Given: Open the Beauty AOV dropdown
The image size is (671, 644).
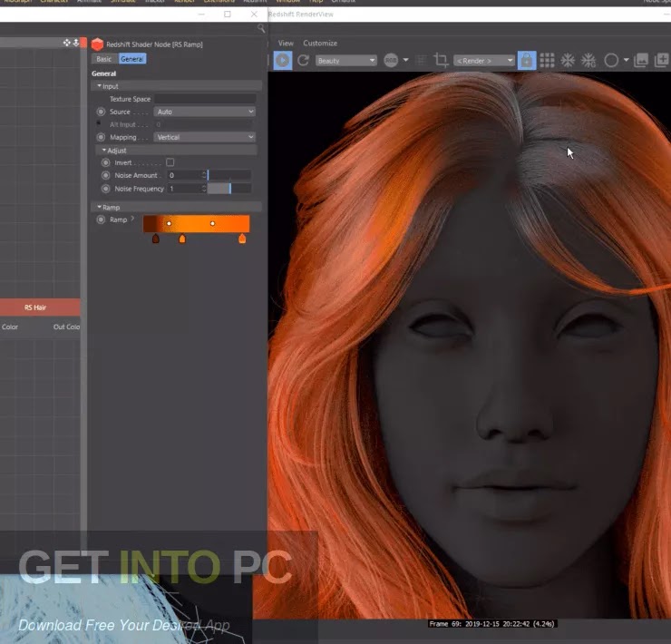Looking at the screenshot, I should click(346, 61).
